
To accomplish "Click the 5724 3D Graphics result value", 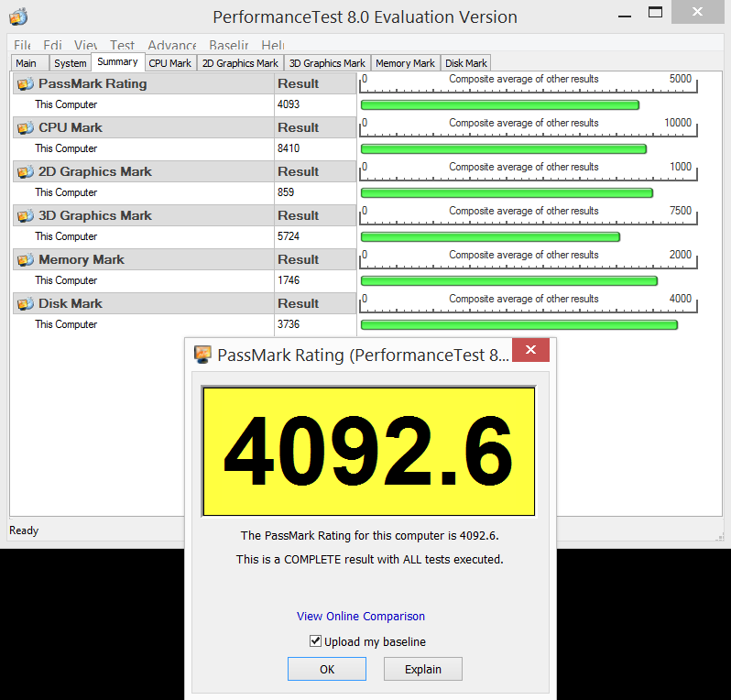I will tap(289, 236).
